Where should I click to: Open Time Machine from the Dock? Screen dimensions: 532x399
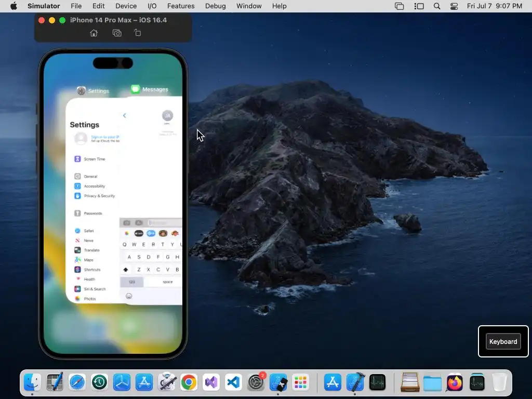tap(99, 382)
